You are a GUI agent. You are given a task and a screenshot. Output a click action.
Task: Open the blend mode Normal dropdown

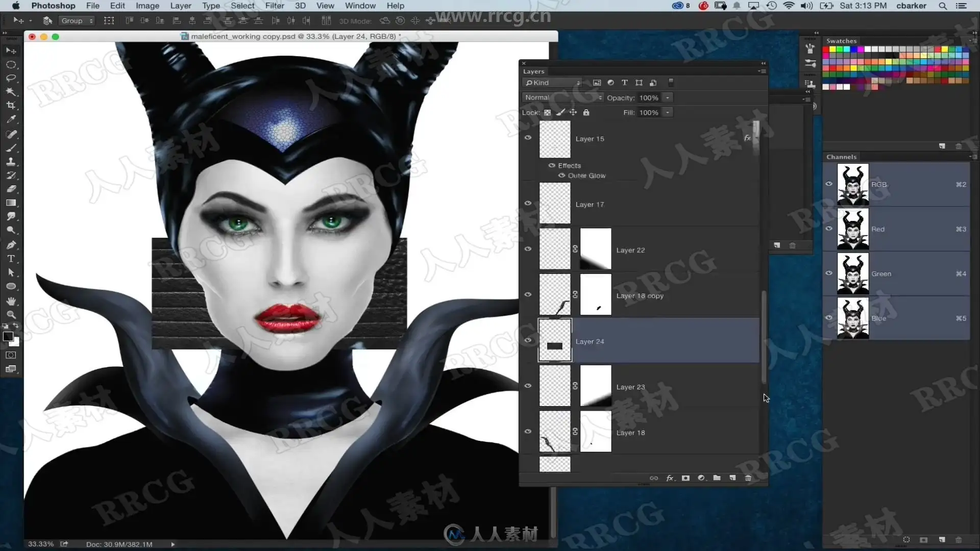(x=563, y=97)
